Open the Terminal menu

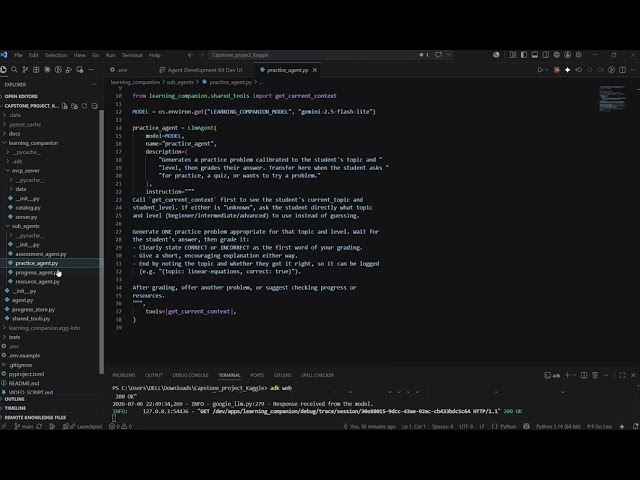pyautogui.click(x=132, y=55)
